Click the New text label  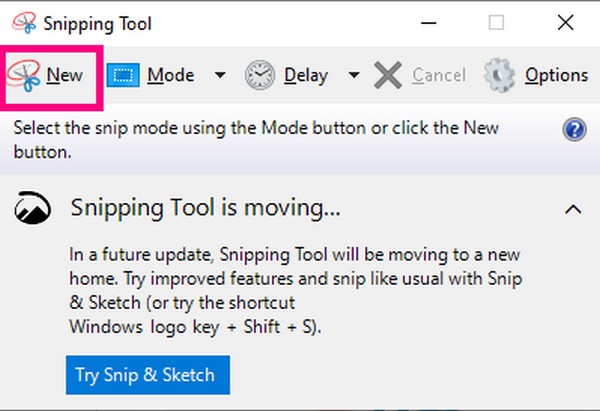[64, 75]
